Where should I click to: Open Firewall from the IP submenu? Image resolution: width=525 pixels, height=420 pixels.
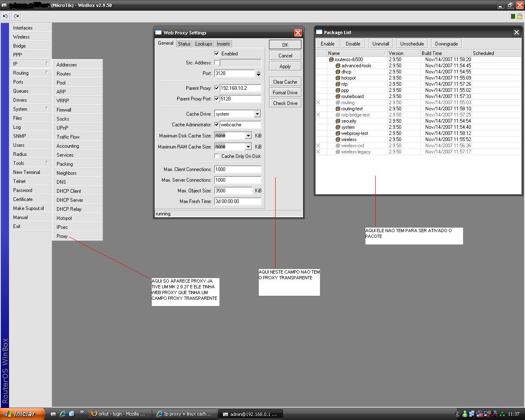click(x=77, y=110)
